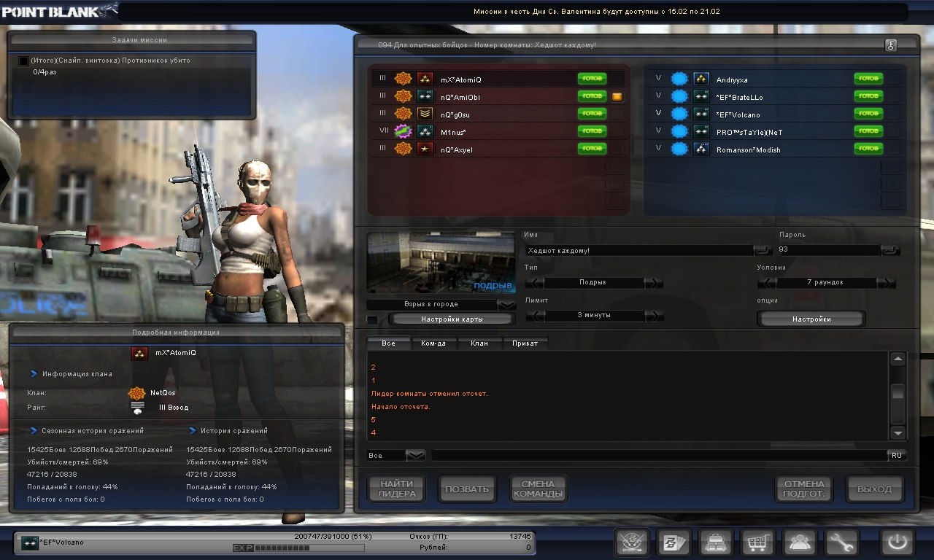Screen dimensions: 934x560
Task: Click the rank icon in the bottom status bar
Action: tap(29, 542)
